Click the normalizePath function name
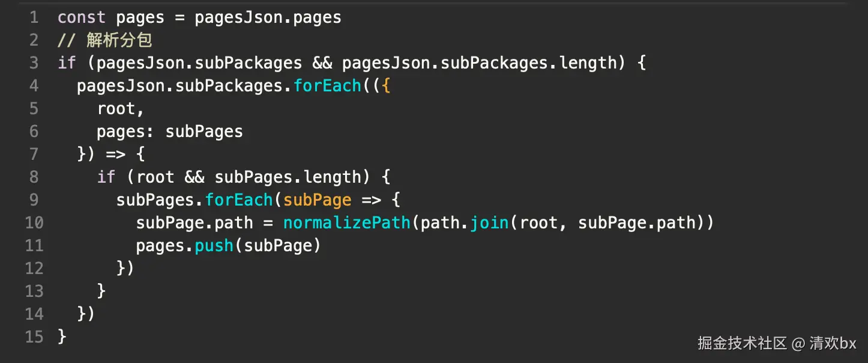Viewport: 868px width, 363px height. 346,223
